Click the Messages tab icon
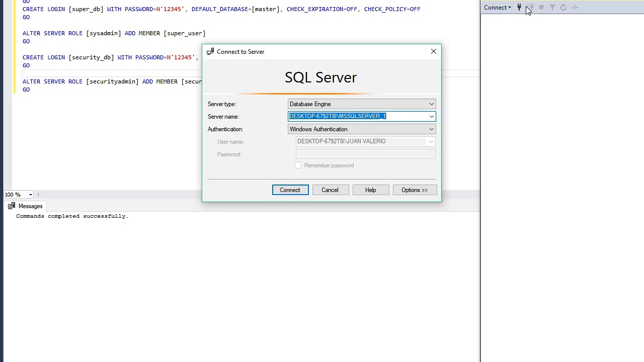Image resolution: width=644 pixels, height=362 pixels. [x=12, y=206]
